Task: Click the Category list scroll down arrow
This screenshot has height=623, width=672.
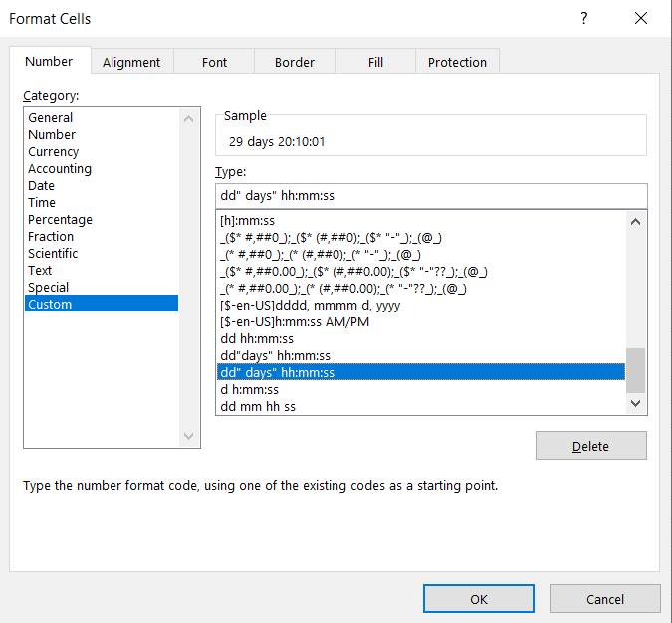Action: (190, 437)
